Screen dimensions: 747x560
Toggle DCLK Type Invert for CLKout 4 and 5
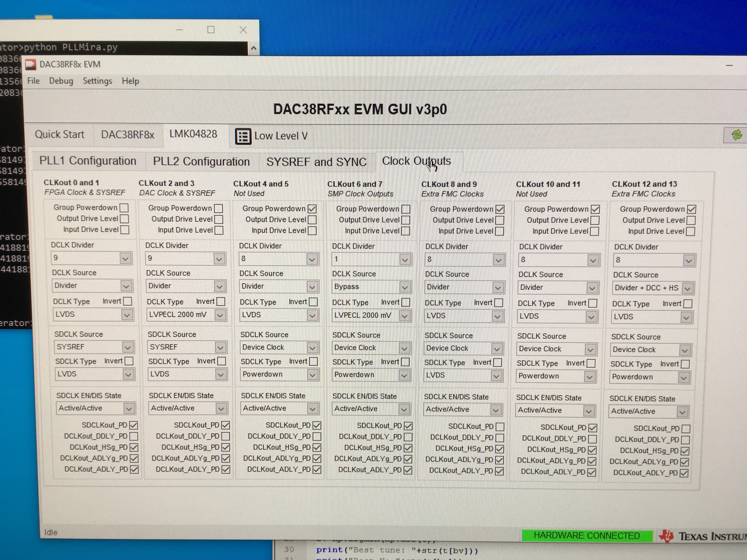point(313,302)
